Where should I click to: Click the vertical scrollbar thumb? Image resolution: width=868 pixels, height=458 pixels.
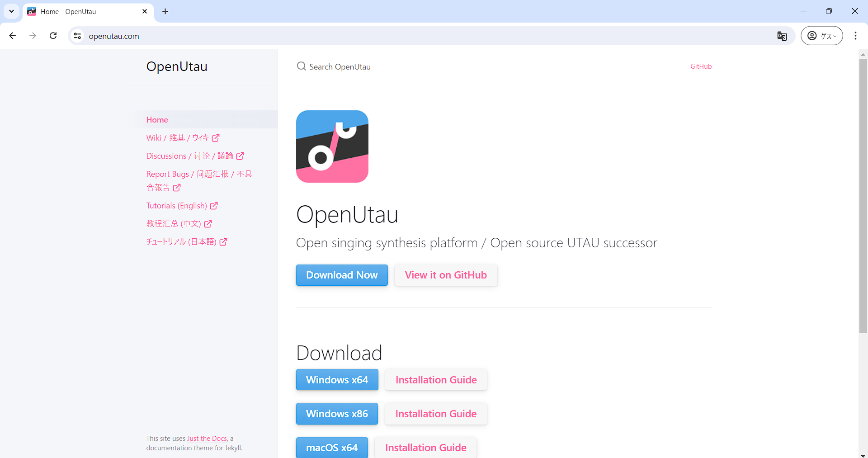863,196
